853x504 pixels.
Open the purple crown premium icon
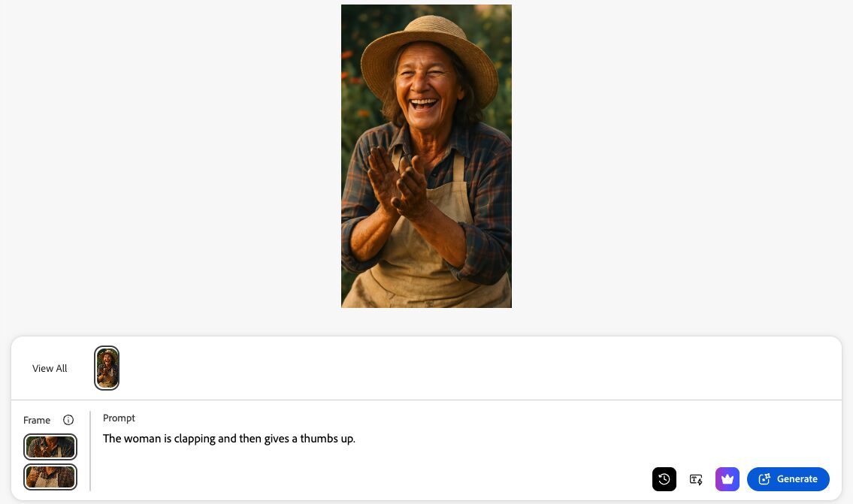727,479
